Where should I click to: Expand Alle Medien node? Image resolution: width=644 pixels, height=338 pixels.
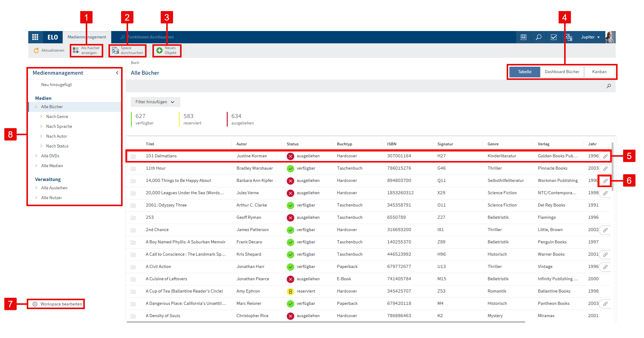36,166
